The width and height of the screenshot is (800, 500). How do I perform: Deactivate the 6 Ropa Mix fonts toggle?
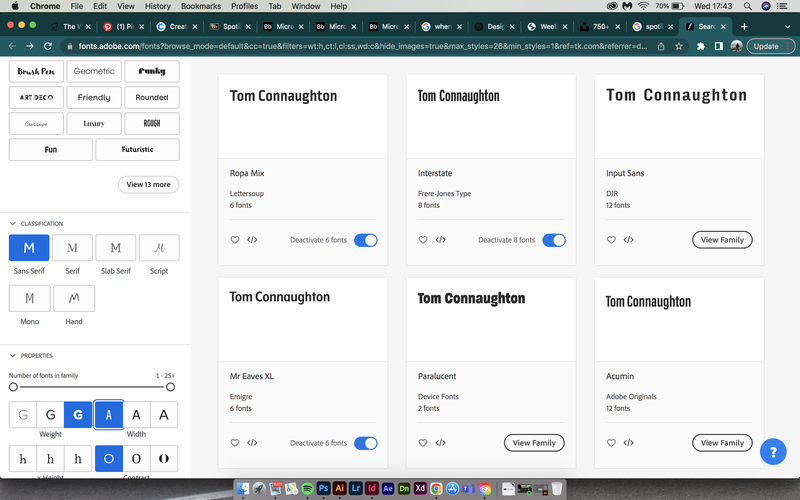coord(366,240)
